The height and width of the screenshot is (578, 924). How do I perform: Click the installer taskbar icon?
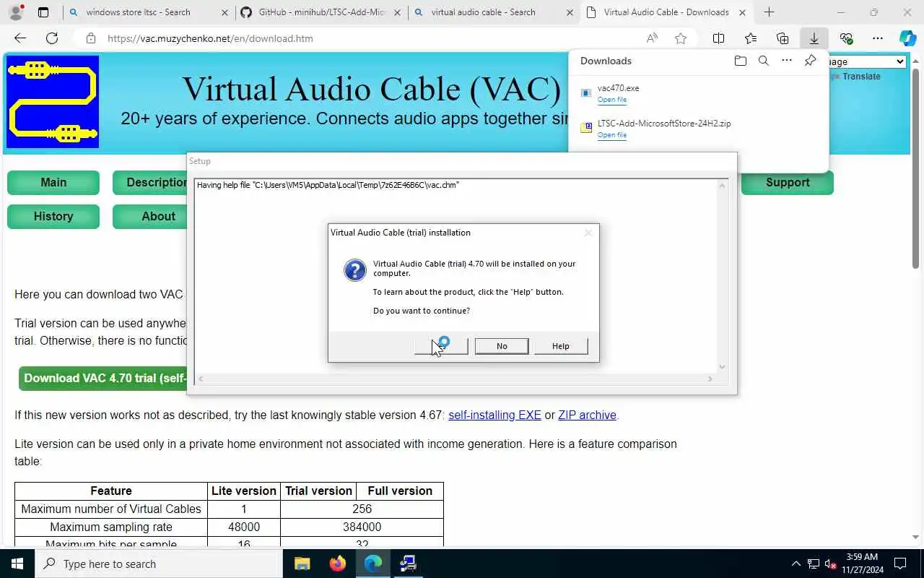(408, 564)
